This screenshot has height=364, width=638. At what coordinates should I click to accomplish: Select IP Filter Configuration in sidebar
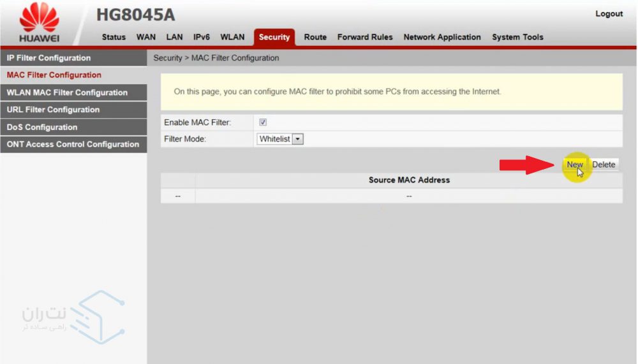tap(48, 58)
